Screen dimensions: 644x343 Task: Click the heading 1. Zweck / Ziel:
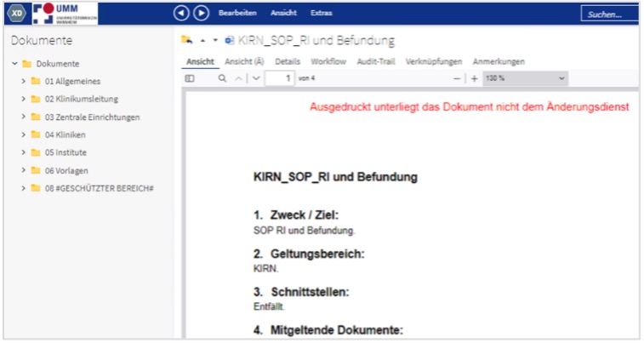(296, 214)
